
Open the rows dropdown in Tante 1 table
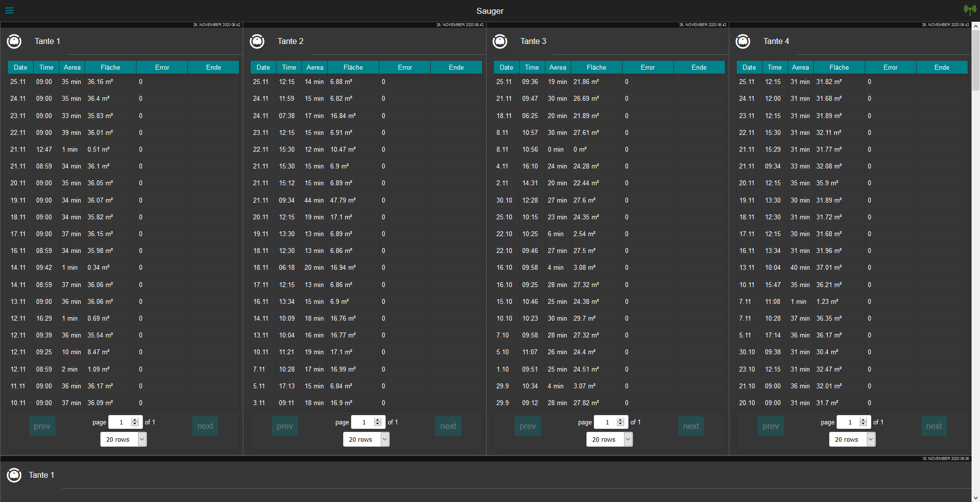click(x=124, y=439)
